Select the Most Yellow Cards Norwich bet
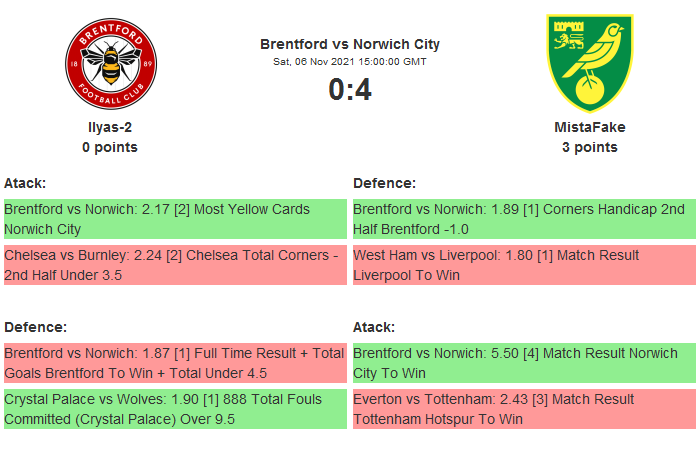 pyautogui.click(x=175, y=219)
